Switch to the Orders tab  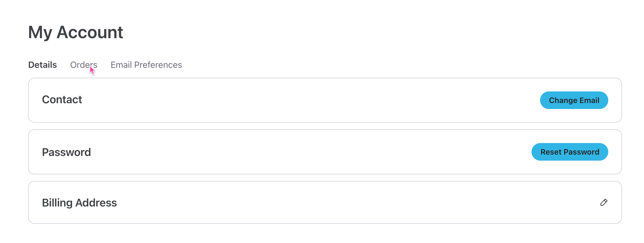click(x=83, y=65)
